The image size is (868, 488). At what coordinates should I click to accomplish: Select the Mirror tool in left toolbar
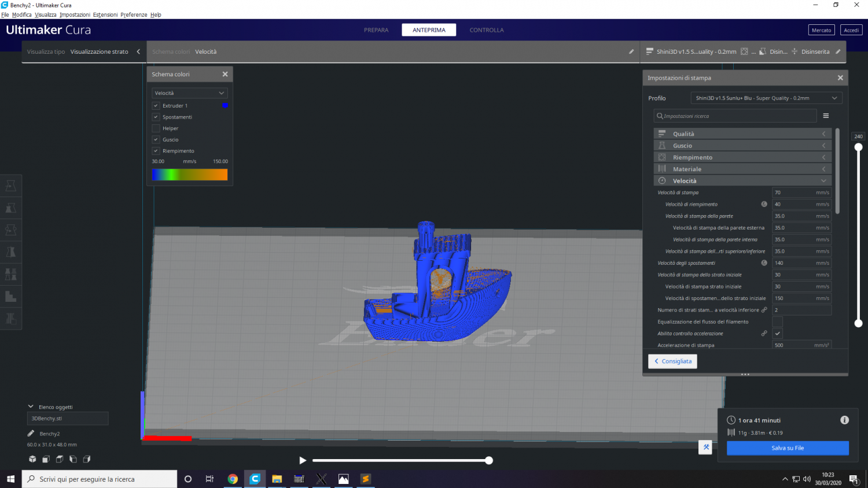point(10,252)
